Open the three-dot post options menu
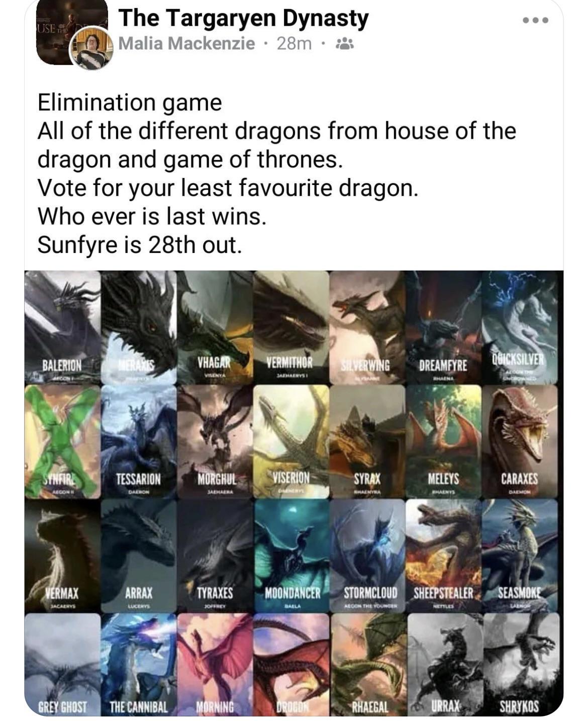 [535, 21]
